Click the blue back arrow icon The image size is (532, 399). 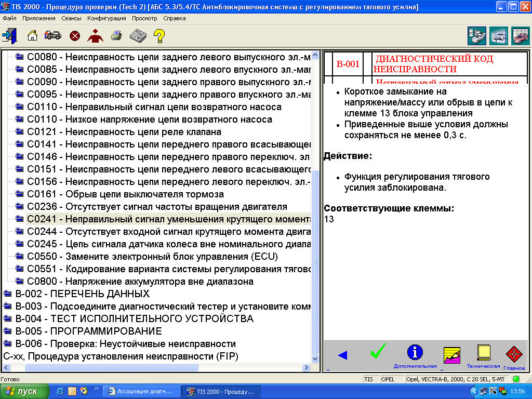[342, 355]
